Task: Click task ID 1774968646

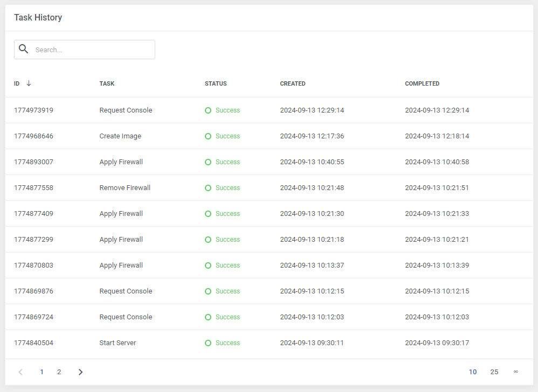Action: 33,136
